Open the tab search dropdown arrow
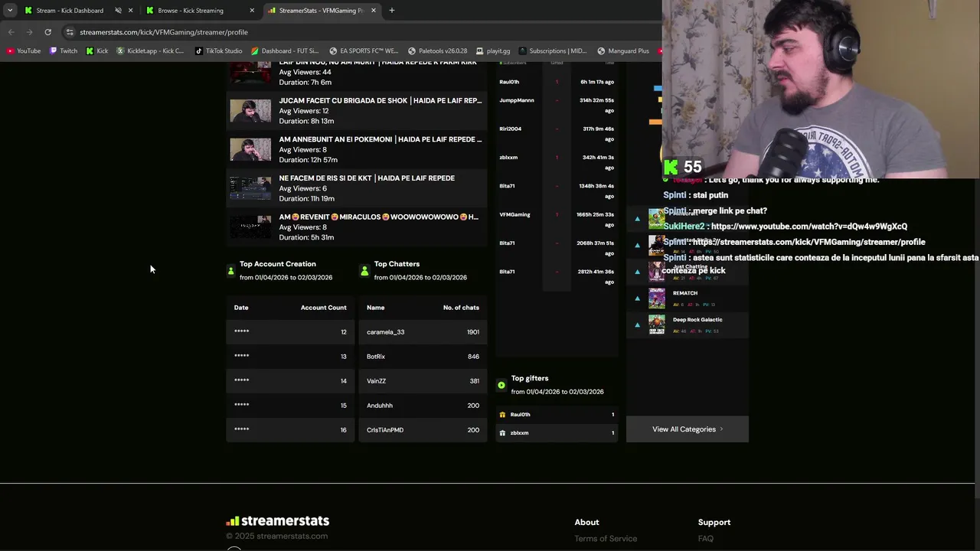Screen dimensions: 980x551 tap(10, 11)
